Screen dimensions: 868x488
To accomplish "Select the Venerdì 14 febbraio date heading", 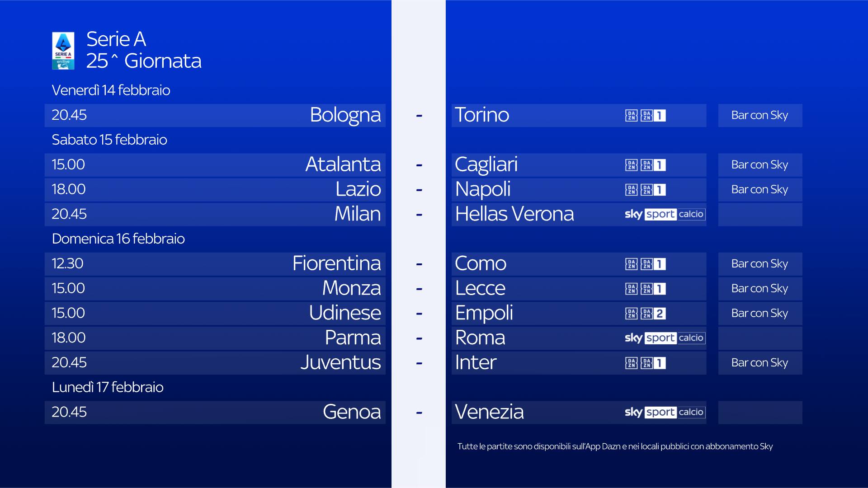I will coord(111,90).
